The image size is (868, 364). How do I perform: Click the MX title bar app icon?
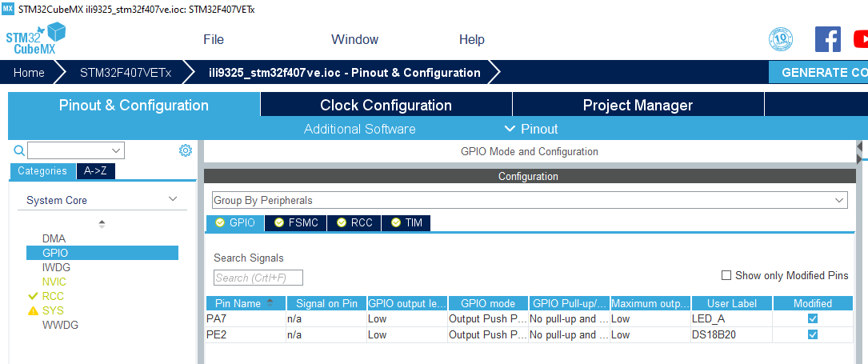[x=8, y=10]
